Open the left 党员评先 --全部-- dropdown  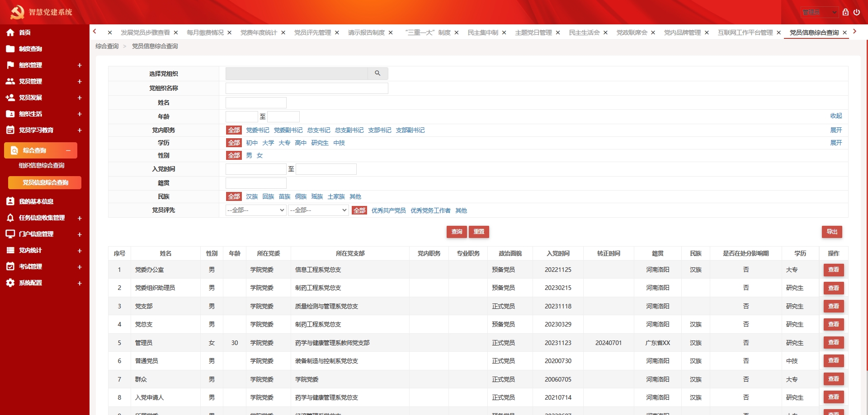(256, 210)
